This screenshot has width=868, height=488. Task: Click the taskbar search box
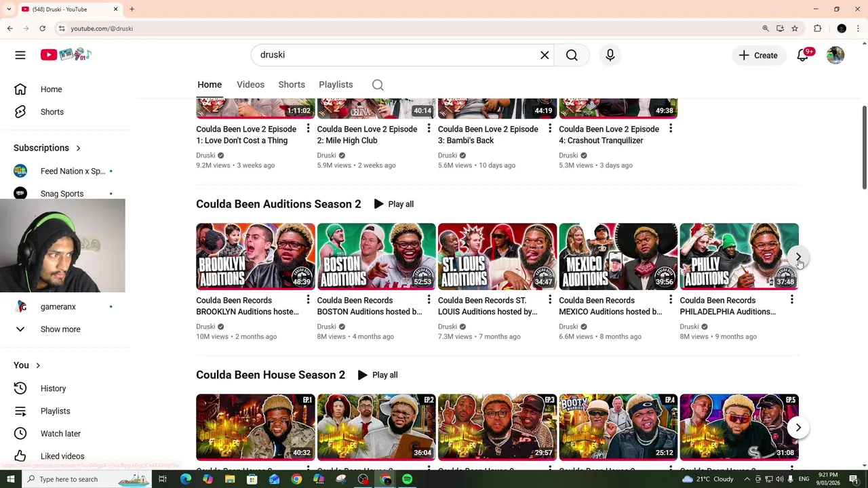[x=87, y=479]
